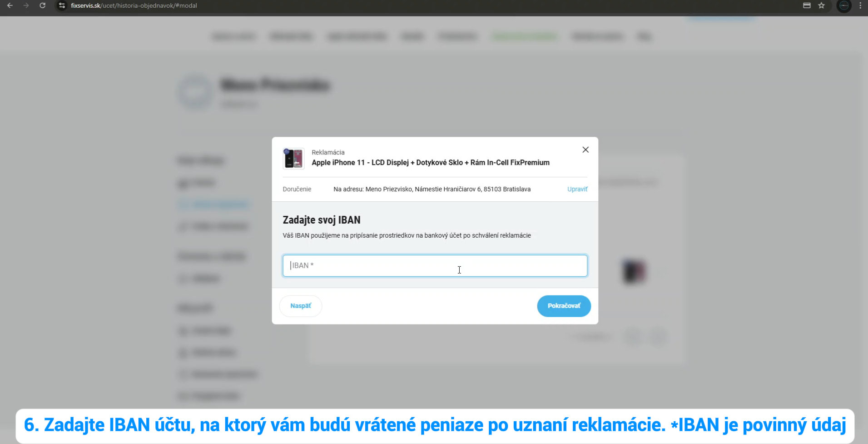Open saved payment methods card icon
This screenshot has width=868, height=444.
[x=807, y=5]
